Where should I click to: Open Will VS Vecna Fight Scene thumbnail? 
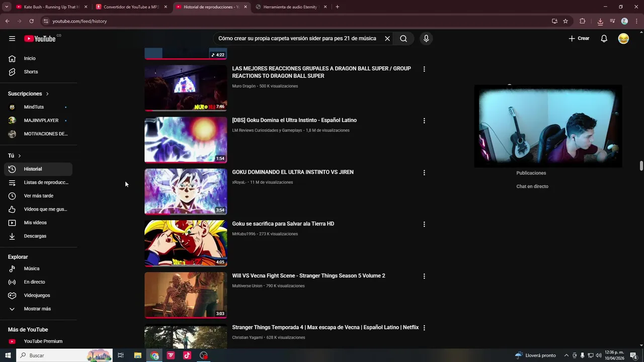[x=186, y=295]
